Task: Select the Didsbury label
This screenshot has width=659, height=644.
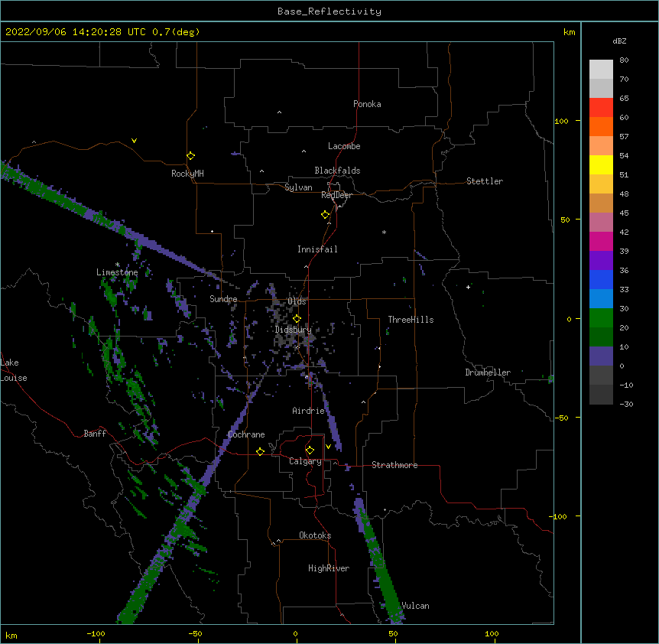Action: click(x=293, y=330)
